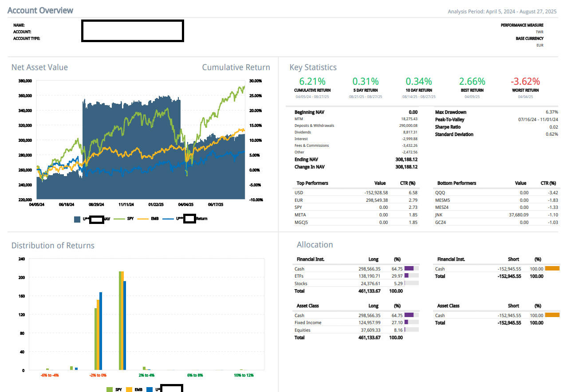
Task: Click the 2.66% Best Return figure
Action: pos(472,82)
